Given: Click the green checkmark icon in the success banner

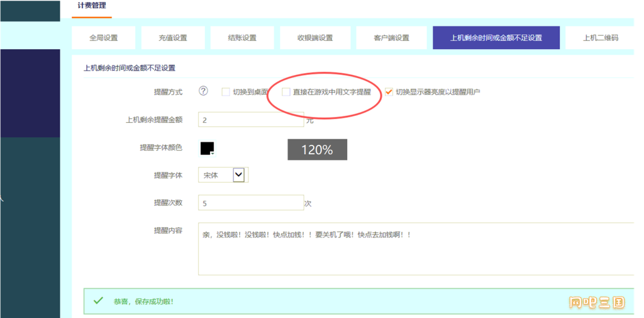Looking at the screenshot, I should [x=98, y=301].
